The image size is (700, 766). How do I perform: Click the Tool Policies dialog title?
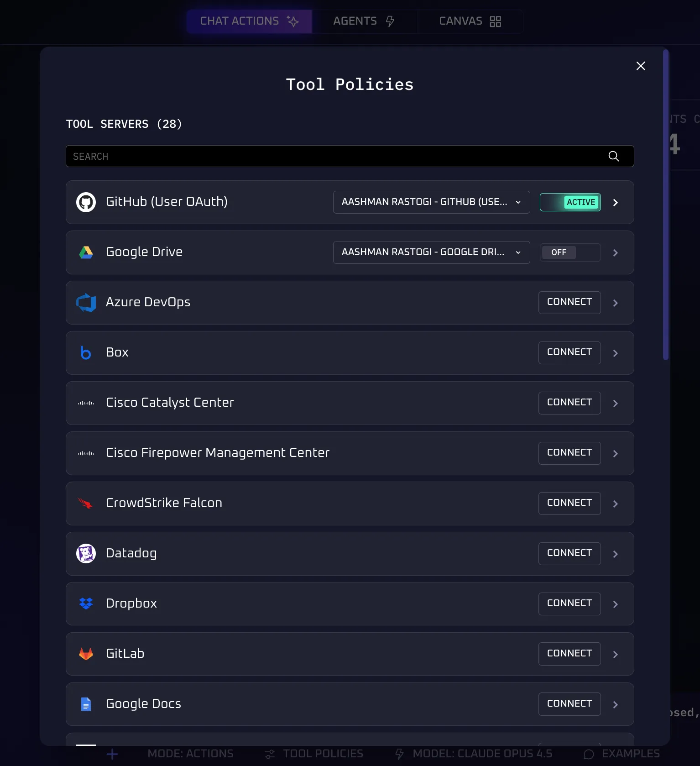pyautogui.click(x=350, y=84)
